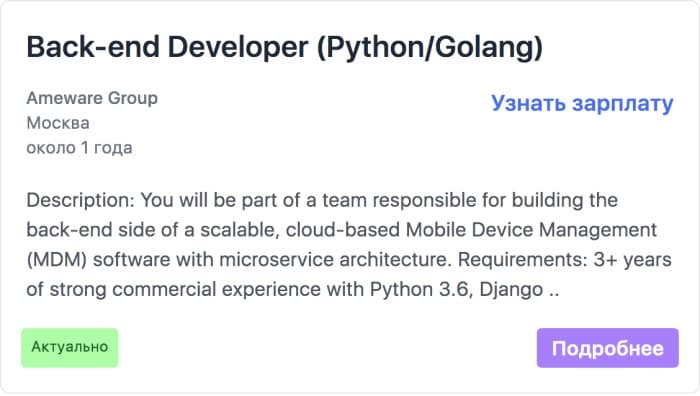The width and height of the screenshot is (700, 396).
Task: Click the microservice architecture phrase
Action: (x=333, y=260)
